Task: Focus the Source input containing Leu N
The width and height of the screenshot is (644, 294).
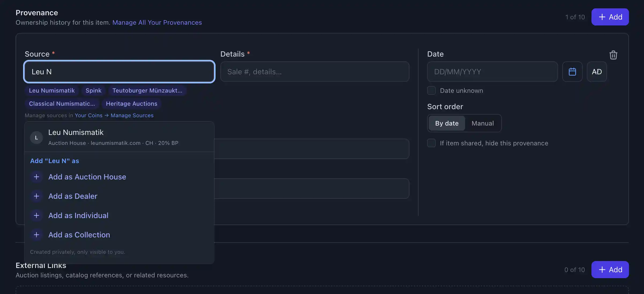Action: 119,72
